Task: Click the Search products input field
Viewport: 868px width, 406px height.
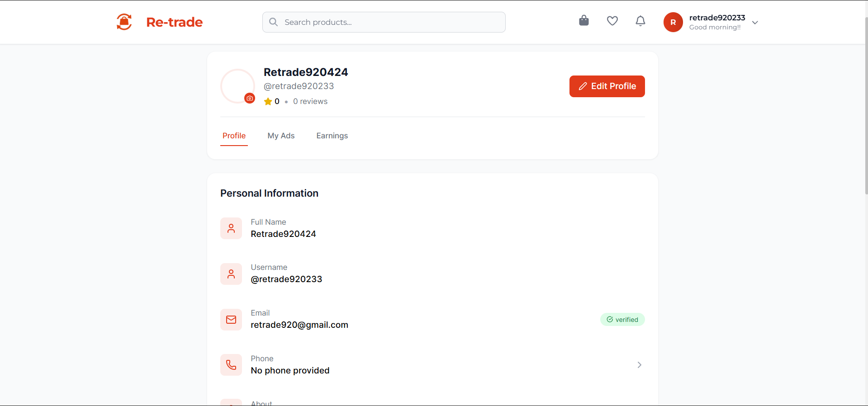Action: tap(389, 22)
